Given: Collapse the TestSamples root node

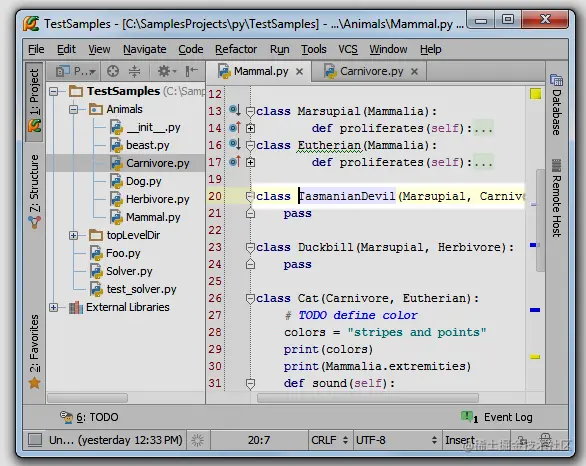Looking at the screenshot, I should pos(54,91).
